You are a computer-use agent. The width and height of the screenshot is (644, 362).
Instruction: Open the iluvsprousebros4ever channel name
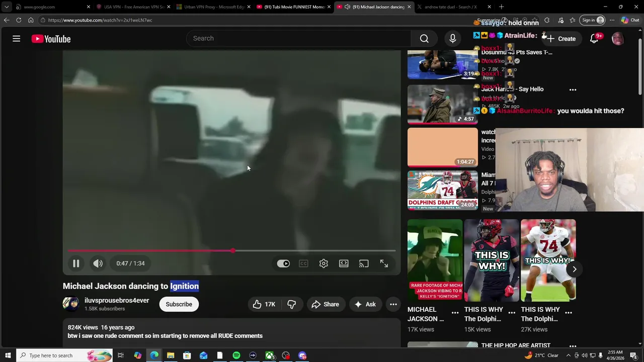pyautogui.click(x=117, y=300)
